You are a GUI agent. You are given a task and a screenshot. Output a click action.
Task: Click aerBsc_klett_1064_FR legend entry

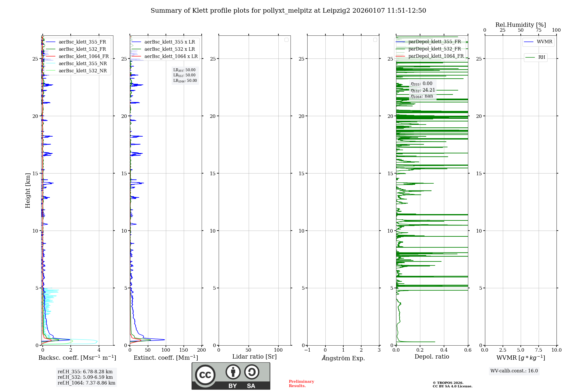pos(83,56)
